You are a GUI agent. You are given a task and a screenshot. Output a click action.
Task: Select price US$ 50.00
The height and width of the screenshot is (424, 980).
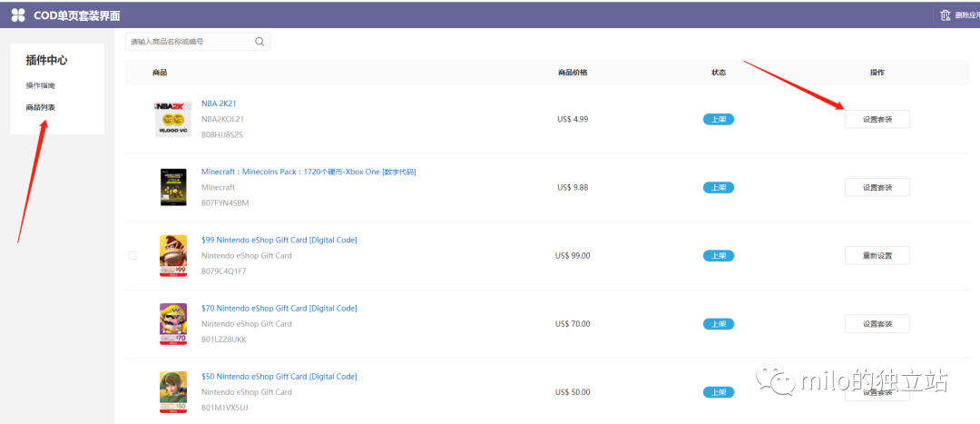[x=573, y=392]
